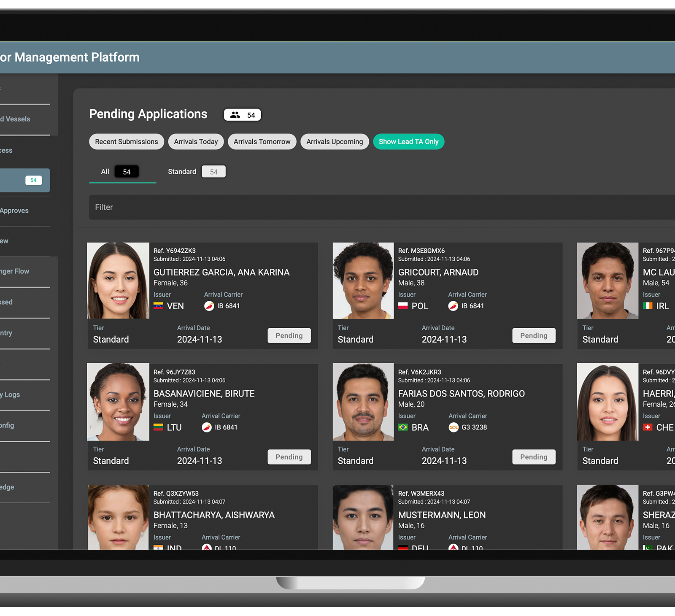Image resolution: width=675 pixels, height=616 pixels.
Task: Toggle the Arrivals Today filter chip
Action: pyautogui.click(x=196, y=142)
